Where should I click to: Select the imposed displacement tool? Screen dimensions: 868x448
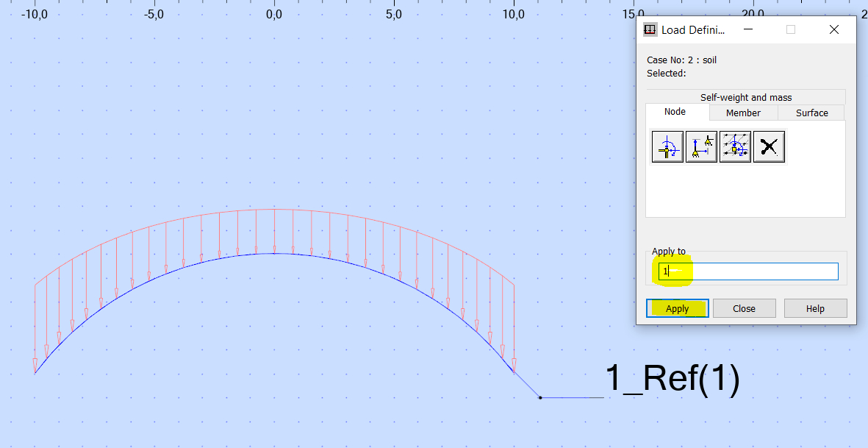pyautogui.click(x=701, y=146)
